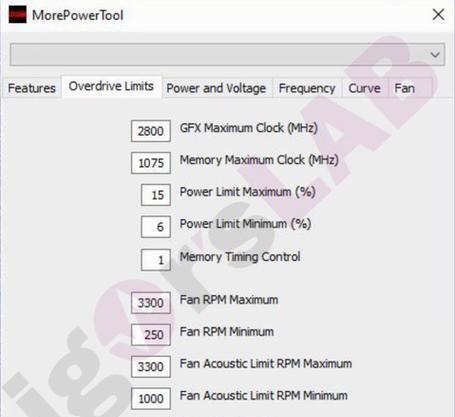The image size is (455, 417).
Task: Click the GFX Maximum Clock (MHz) label
Action: 249,128
